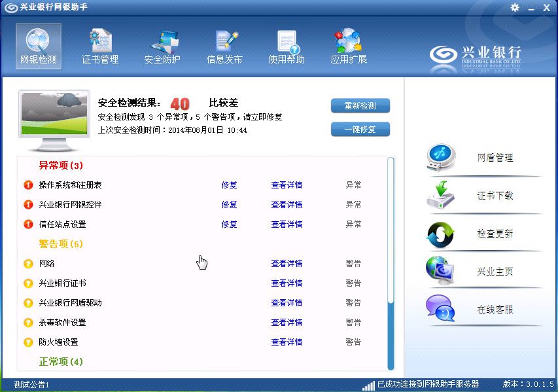The image size is (558, 392).
Task: View details for 兴业银行网盾驱动
Action: pyautogui.click(x=287, y=302)
